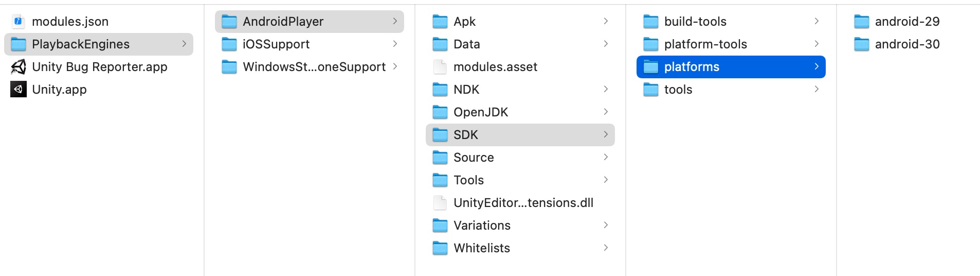
Task: Click the NDK folder icon
Action: 440,90
